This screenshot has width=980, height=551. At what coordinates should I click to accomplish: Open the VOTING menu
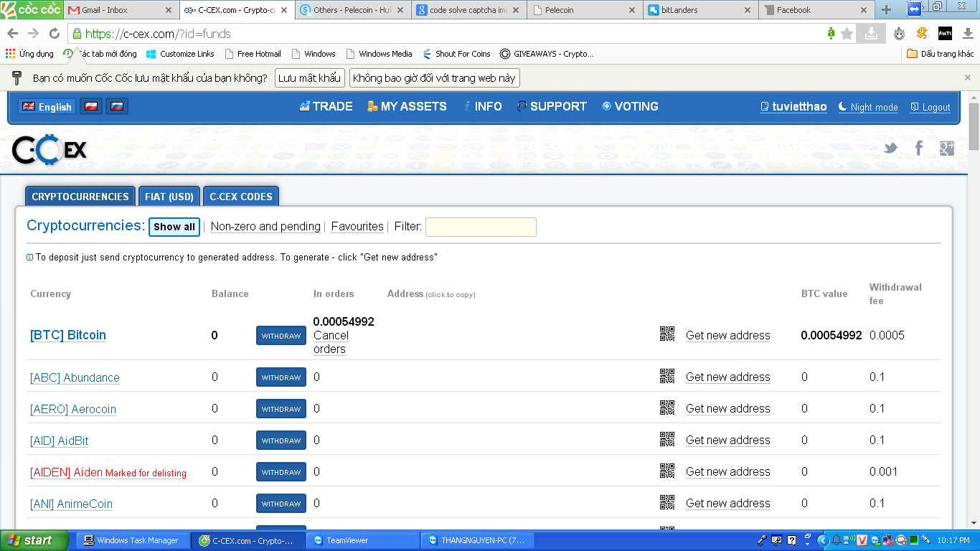coord(630,106)
